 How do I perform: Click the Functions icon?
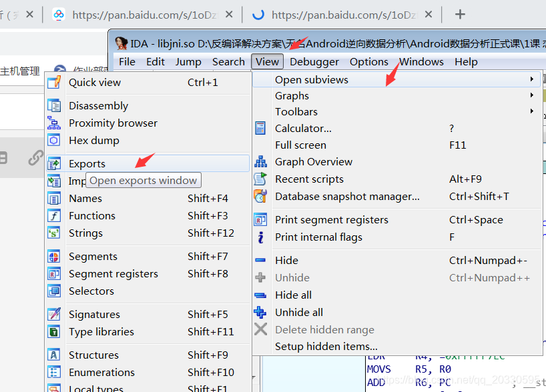[54, 215]
